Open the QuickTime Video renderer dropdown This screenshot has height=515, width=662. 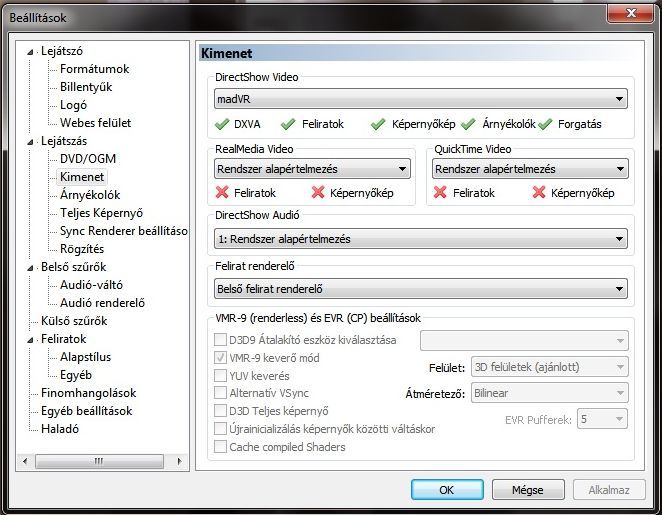pos(530,169)
